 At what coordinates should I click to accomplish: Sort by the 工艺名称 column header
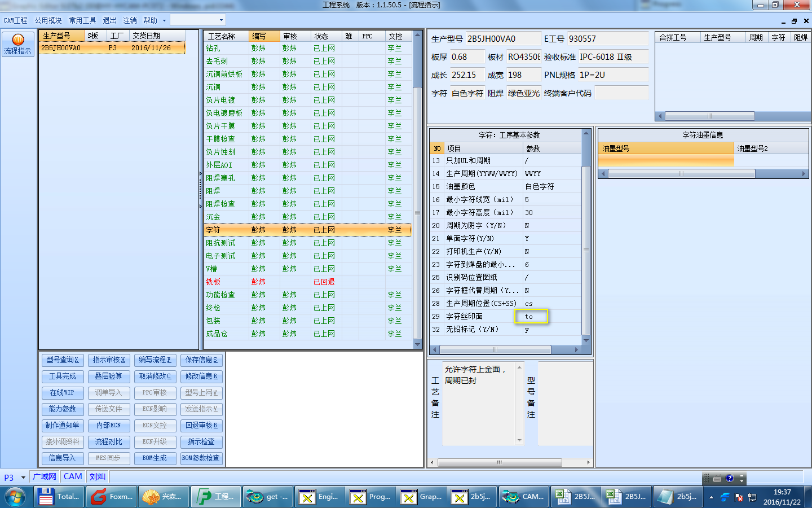(x=226, y=36)
